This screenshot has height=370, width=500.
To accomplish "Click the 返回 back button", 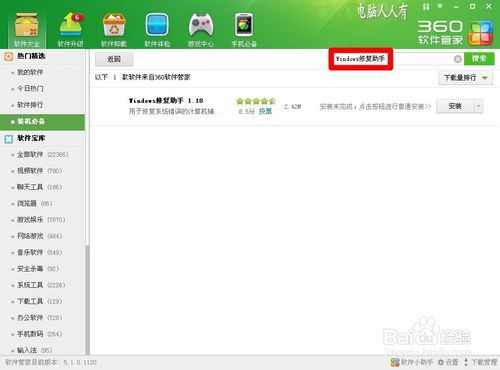I will point(114,59).
